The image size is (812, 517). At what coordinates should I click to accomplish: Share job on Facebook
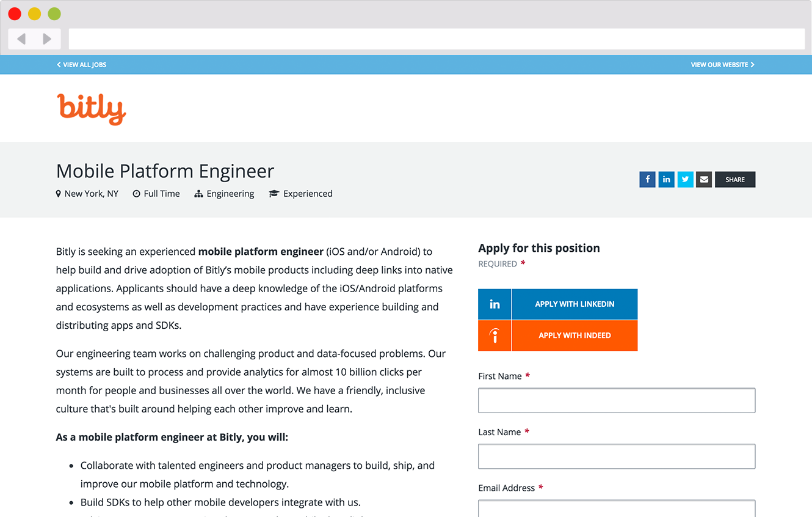[647, 180]
